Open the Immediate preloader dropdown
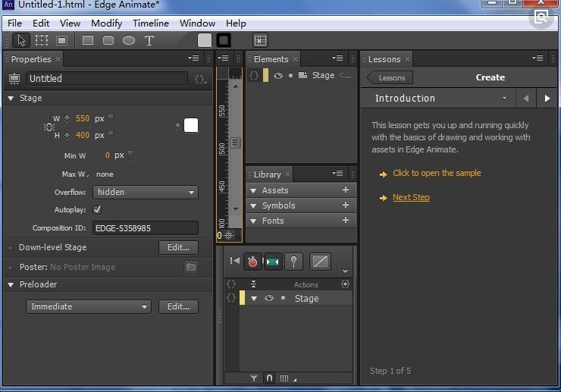This screenshot has height=392, width=561. [89, 307]
